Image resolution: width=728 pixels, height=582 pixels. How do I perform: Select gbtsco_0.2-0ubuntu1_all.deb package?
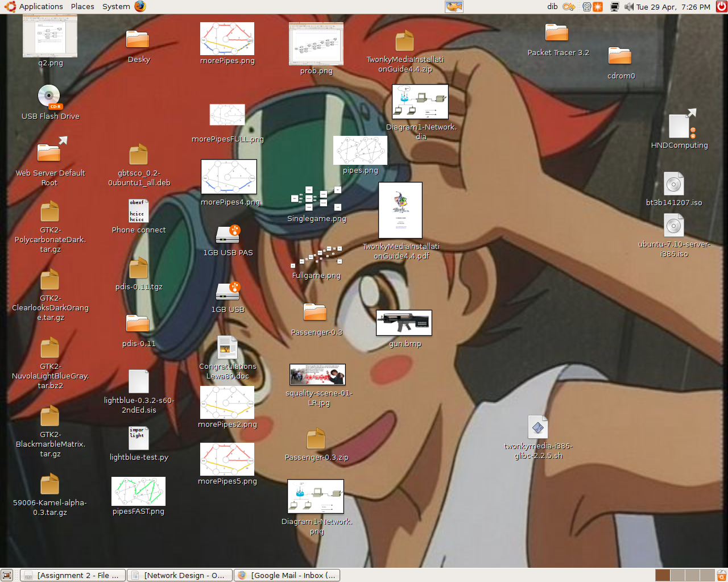click(138, 155)
